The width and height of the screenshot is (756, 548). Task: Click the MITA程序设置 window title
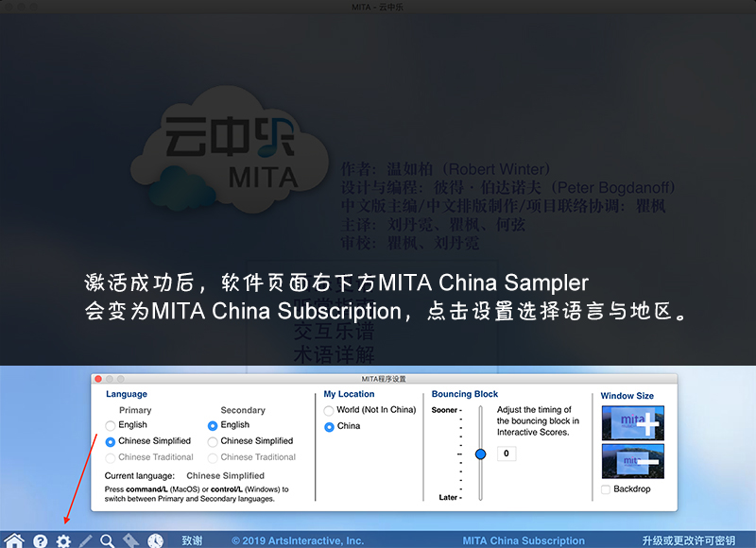click(384, 379)
